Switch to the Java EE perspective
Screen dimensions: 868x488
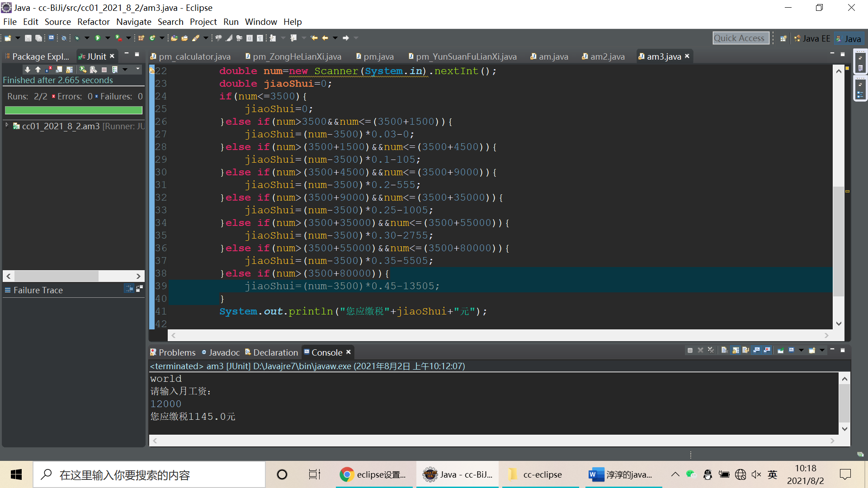(813, 38)
